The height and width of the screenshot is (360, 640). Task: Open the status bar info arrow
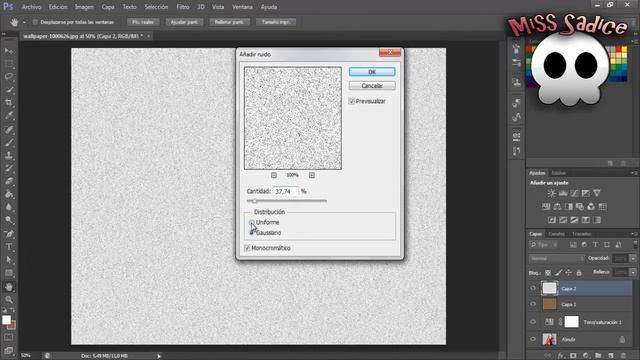click(x=159, y=356)
